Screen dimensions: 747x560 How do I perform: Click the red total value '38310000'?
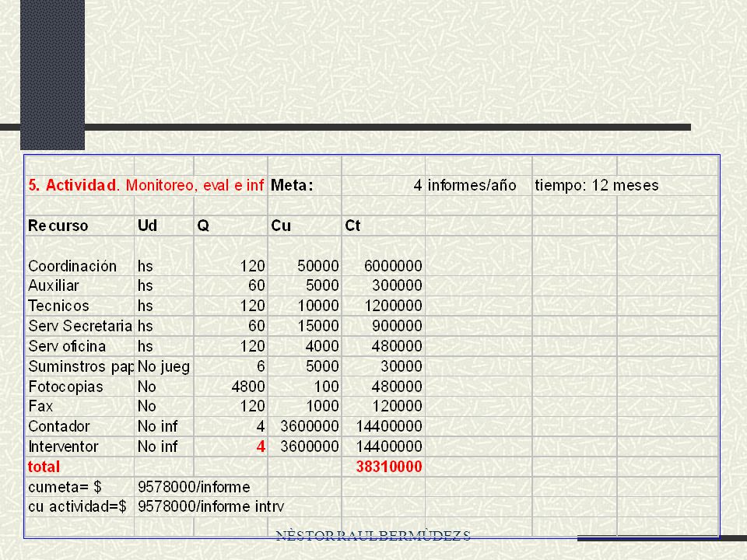(389, 467)
